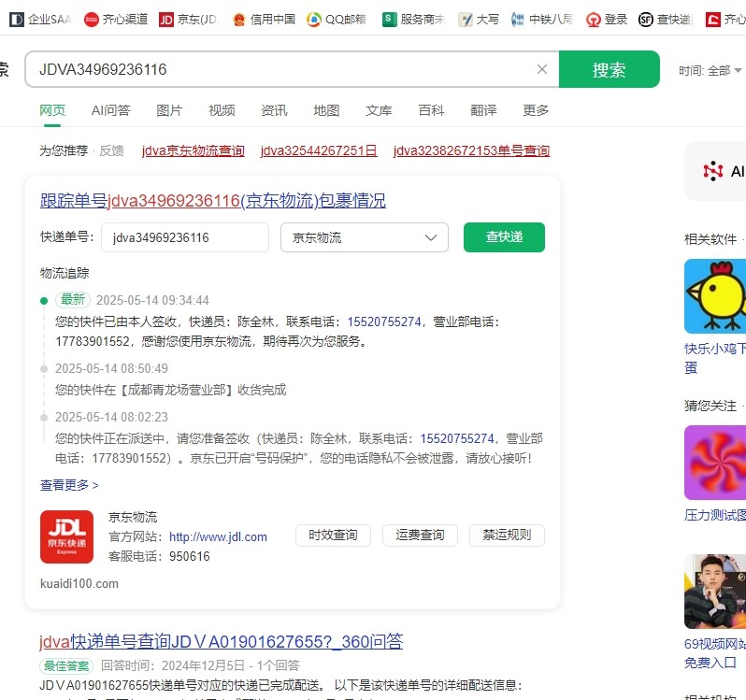Open the 京东 JD bookmark
Viewport: 746px width, 700px height.
point(189,20)
